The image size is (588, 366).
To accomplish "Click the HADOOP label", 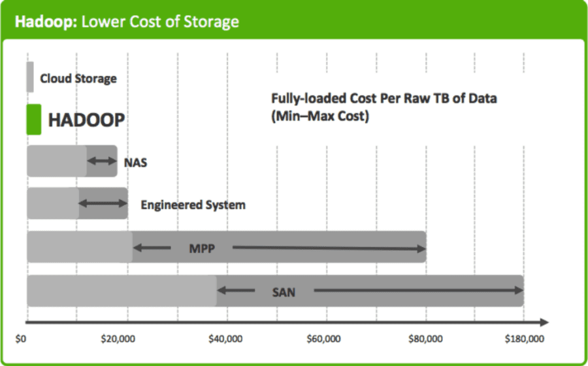I will point(87,120).
